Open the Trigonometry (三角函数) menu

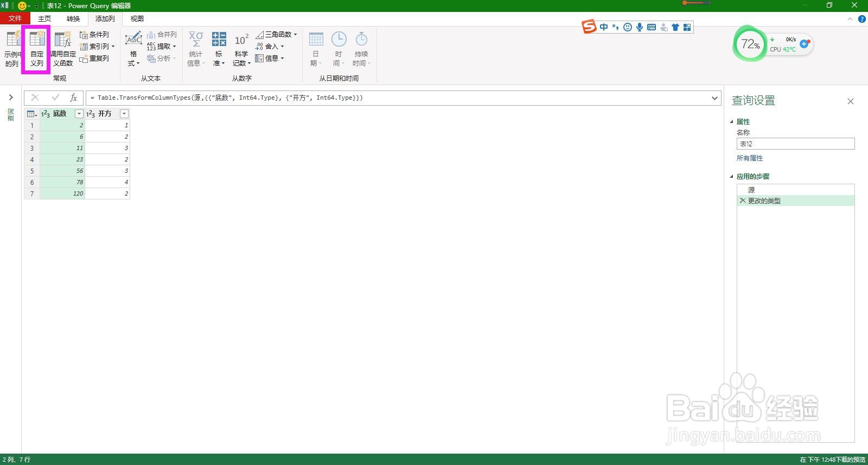point(276,35)
